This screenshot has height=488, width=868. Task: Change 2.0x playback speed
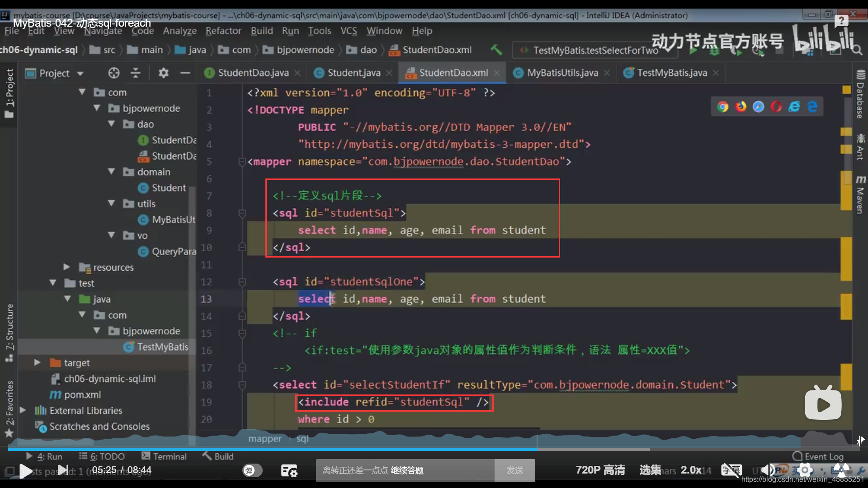click(x=691, y=470)
